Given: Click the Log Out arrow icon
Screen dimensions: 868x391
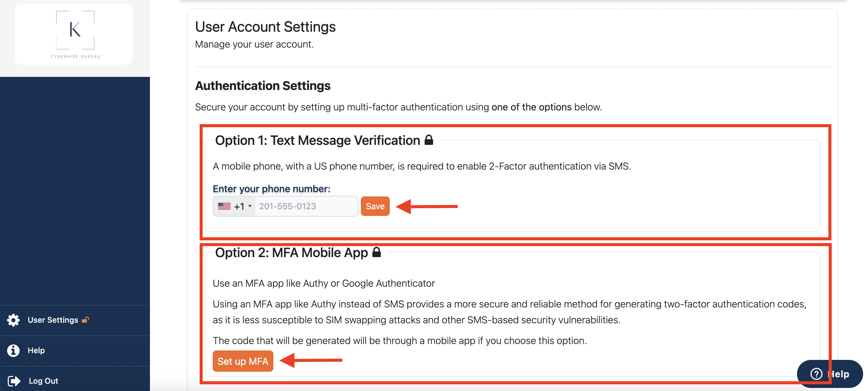Looking at the screenshot, I should click(x=14, y=381).
